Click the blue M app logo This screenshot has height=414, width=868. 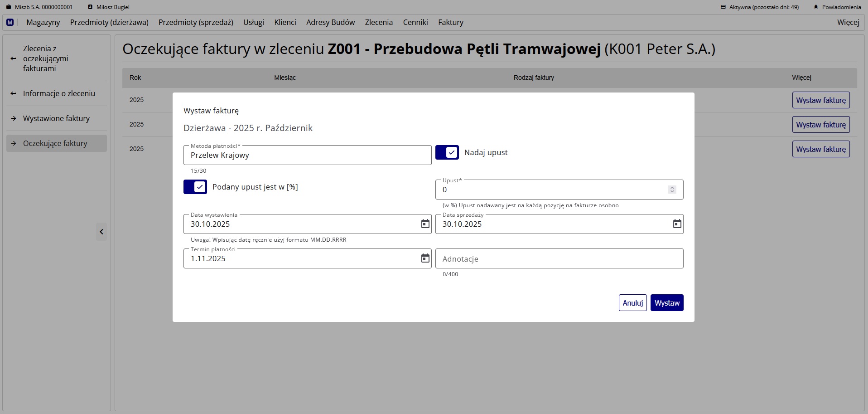(x=10, y=22)
